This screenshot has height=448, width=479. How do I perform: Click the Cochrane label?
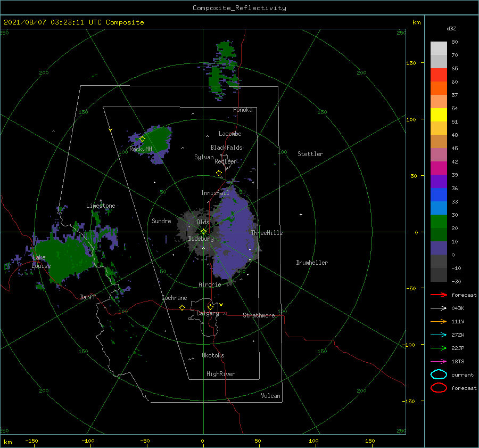pos(174,298)
